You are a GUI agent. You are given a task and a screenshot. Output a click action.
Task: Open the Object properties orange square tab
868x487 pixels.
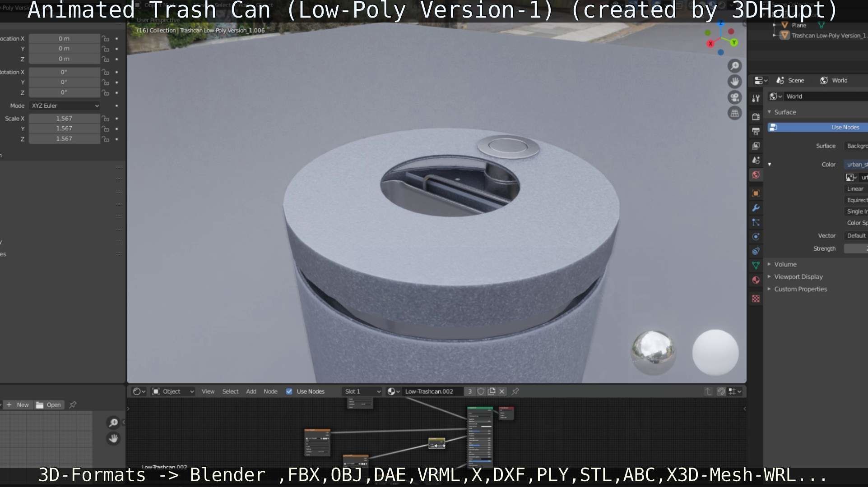click(756, 193)
